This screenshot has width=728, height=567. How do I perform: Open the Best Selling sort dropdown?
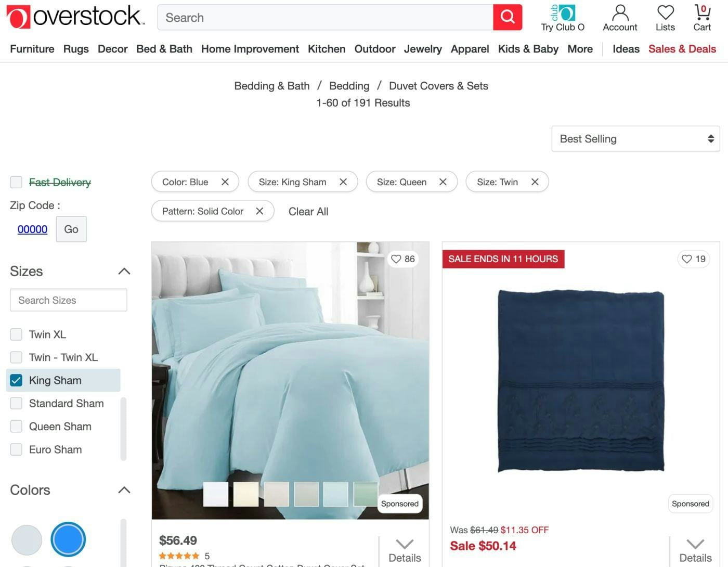coord(635,139)
